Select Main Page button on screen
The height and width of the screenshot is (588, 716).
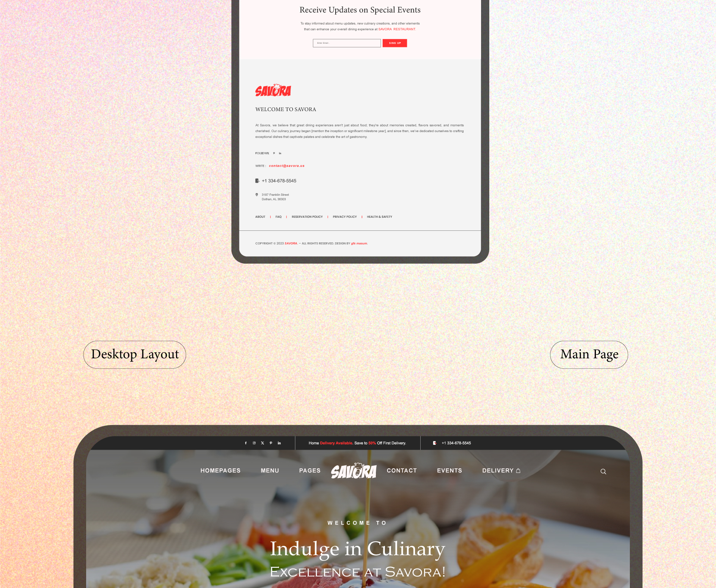(589, 354)
